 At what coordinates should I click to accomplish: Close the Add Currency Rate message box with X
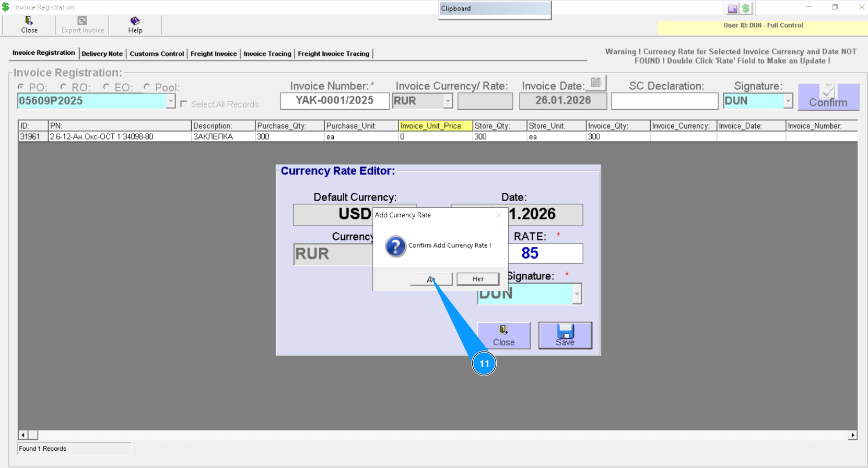498,215
